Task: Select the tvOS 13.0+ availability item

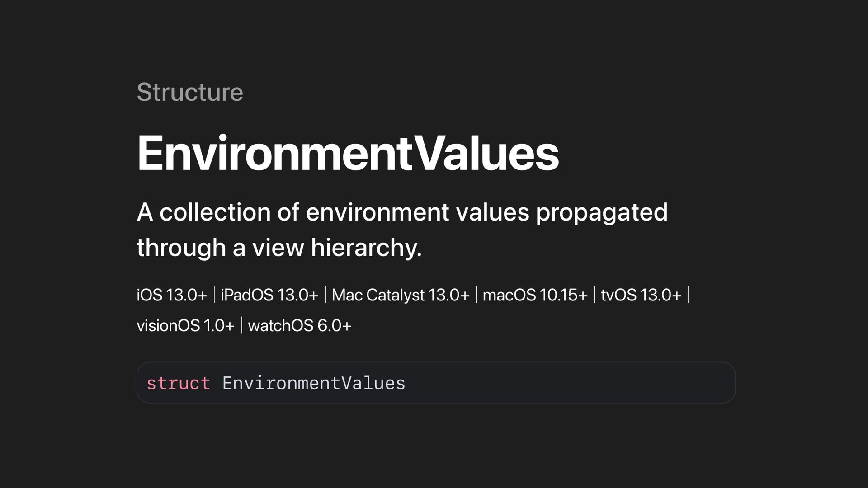Action: coord(641,295)
